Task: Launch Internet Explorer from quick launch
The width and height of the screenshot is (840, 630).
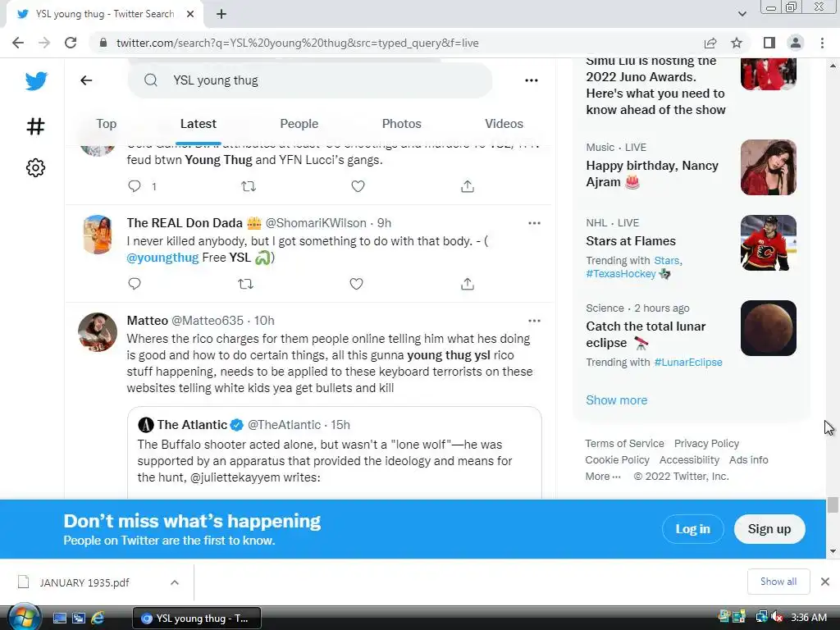Action: 98,618
